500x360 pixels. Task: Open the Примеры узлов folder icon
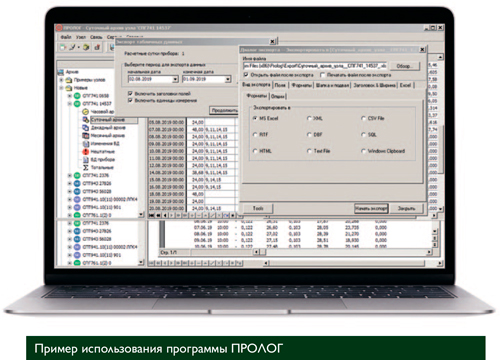(69, 80)
